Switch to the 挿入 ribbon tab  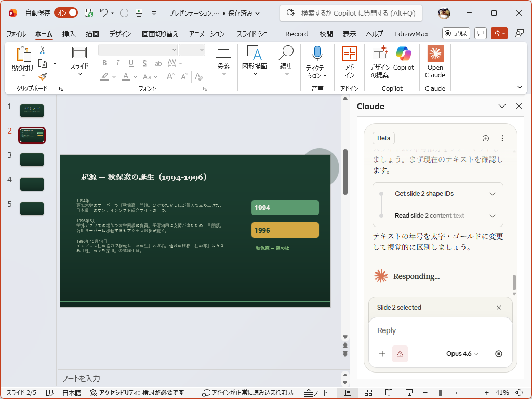pos(69,34)
